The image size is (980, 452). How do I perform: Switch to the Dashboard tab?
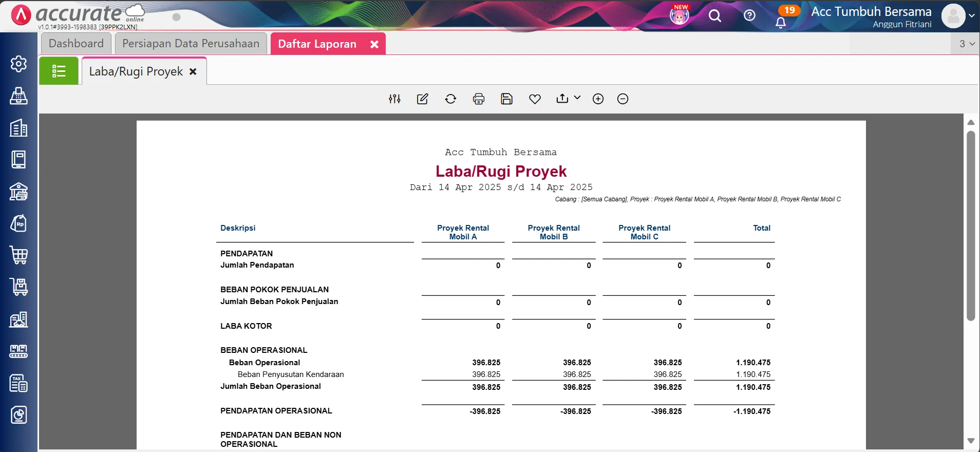[x=76, y=44]
